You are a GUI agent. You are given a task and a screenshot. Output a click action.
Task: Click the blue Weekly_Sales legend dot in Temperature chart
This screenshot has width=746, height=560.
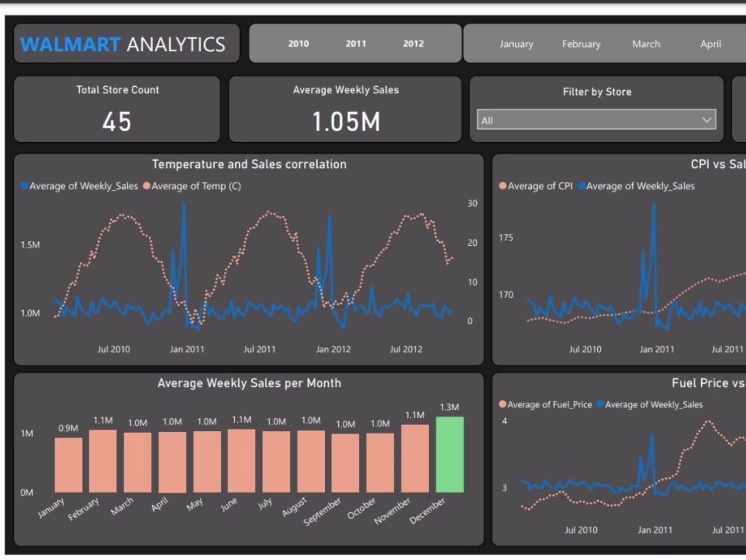[24, 186]
